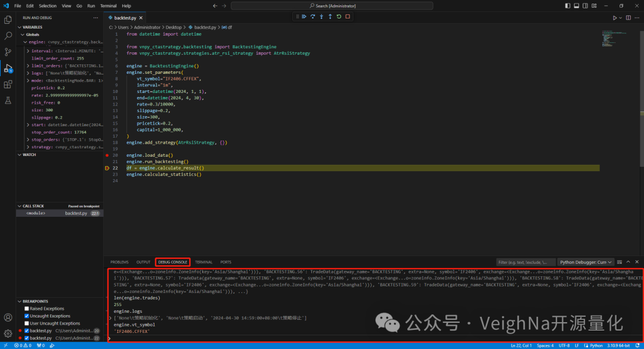The image size is (644, 349).
Task: Open the Terminal menu
Action: coord(109,5)
